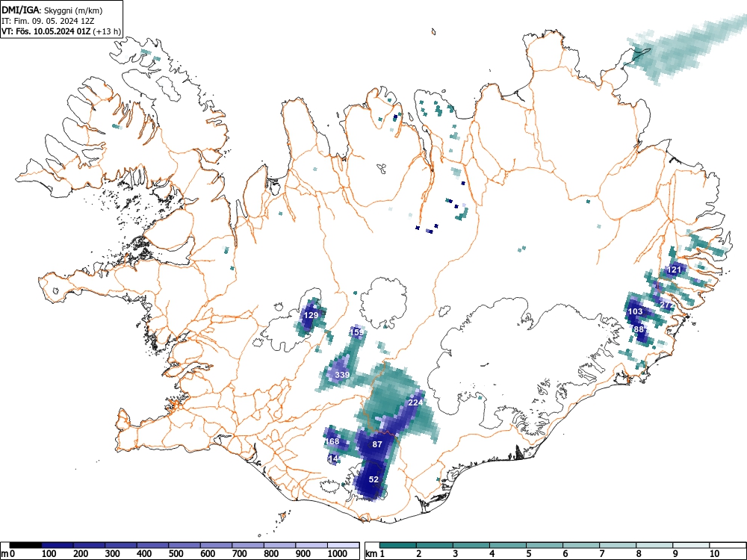Screen dimensions: 747x560
Task: Select the 'IT: Fim. 09. 05. 2024 12Z' line
Action: [x=46, y=21]
